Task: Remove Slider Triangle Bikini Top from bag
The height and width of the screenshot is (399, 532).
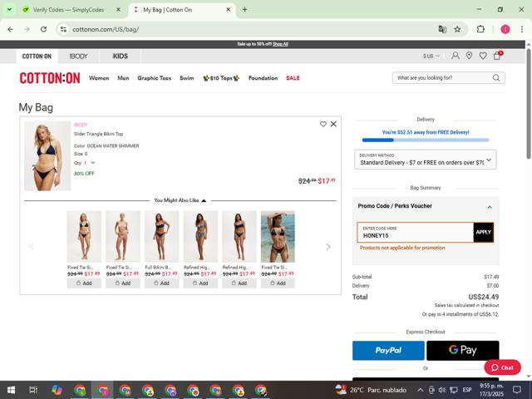Action: click(x=333, y=124)
